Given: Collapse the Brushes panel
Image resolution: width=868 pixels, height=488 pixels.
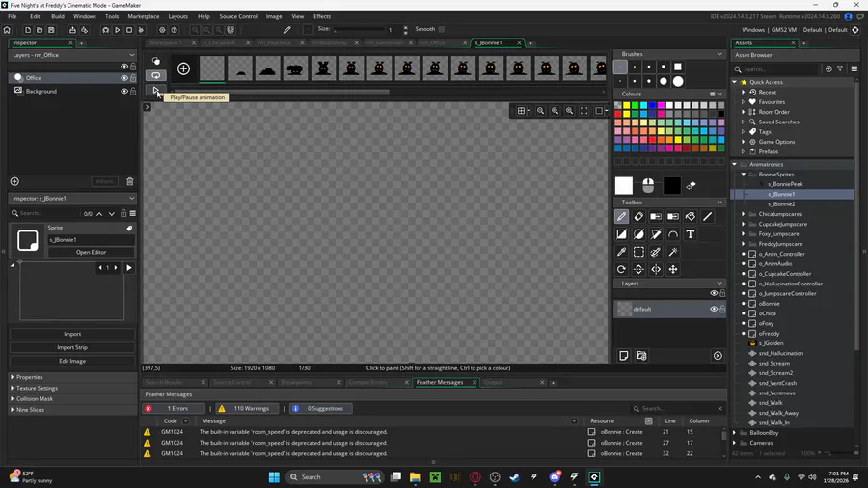Looking at the screenshot, I should pos(719,54).
